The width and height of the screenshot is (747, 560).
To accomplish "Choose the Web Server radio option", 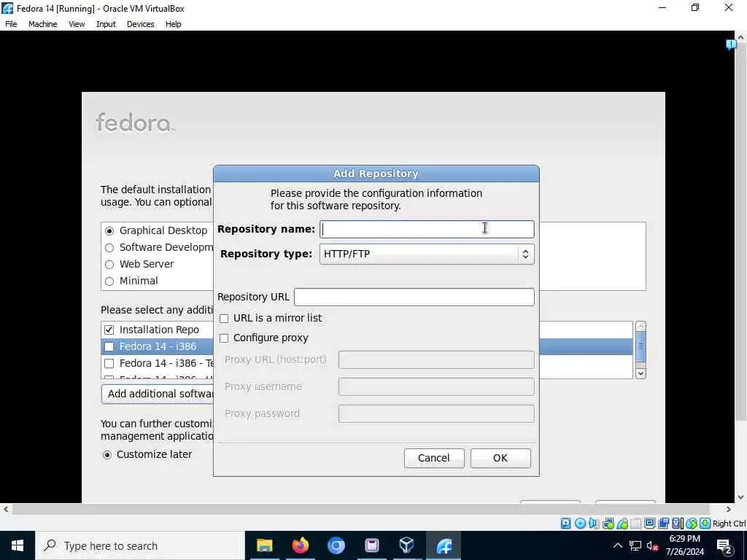I will [x=109, y=264].
